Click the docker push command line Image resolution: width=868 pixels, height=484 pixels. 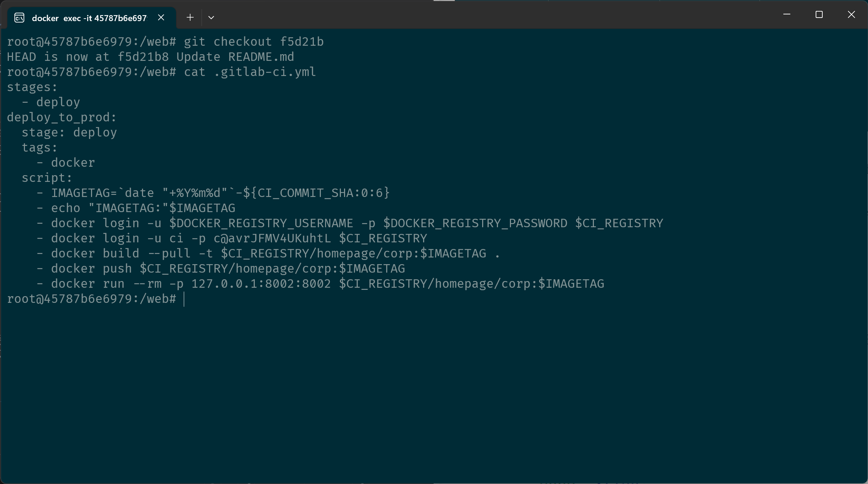click(x=221, y=268)
